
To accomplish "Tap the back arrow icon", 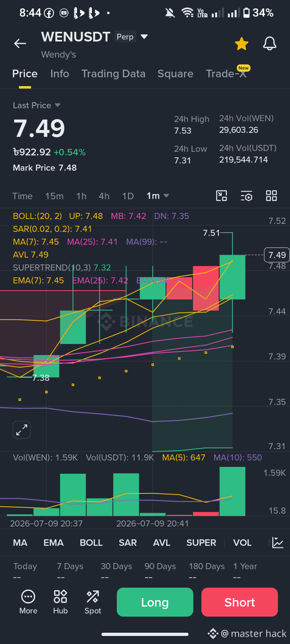I will (x=20, y=43).
